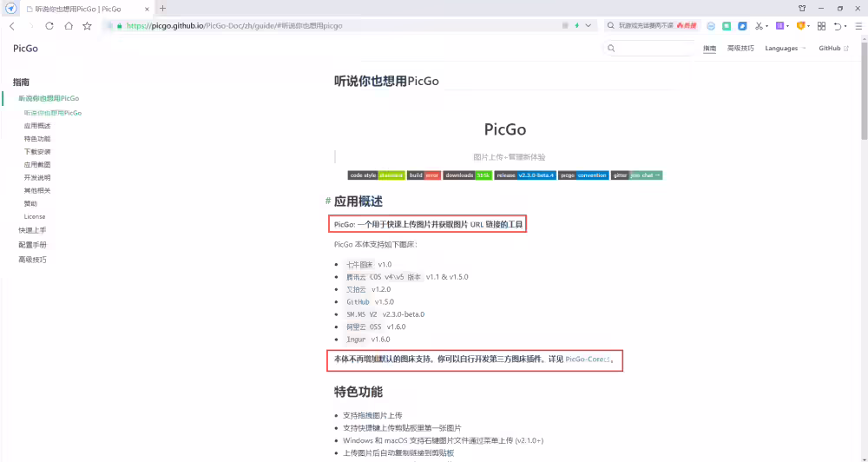Click the blue compass browser logo icon
This screenshot has width=868, height=462.
point(10,9)
